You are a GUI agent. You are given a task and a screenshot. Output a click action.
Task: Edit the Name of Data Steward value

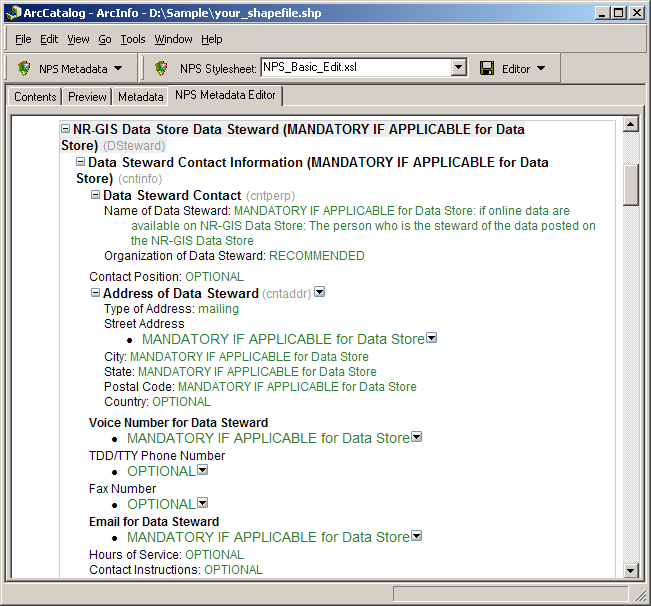(x=363, y=226)
